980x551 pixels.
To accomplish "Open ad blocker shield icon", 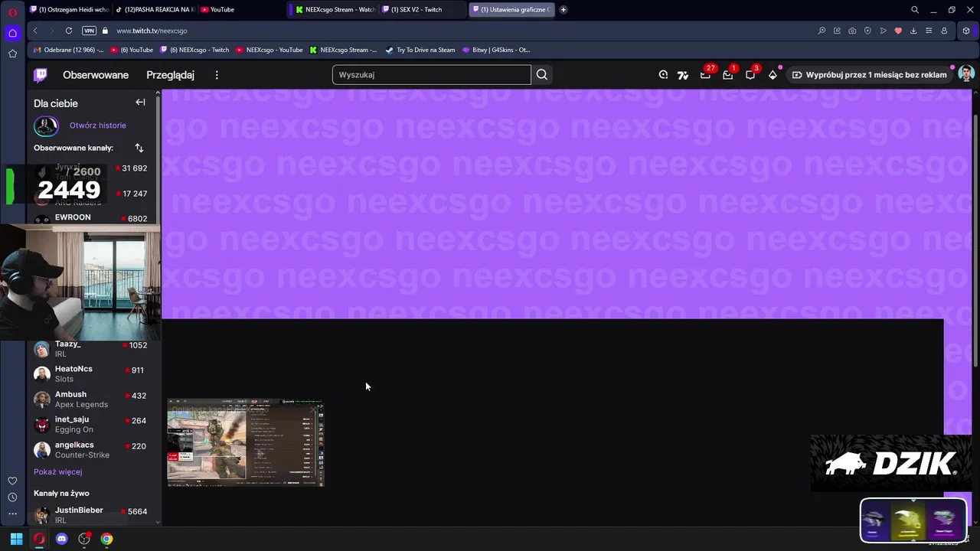I will coord(867,31).
